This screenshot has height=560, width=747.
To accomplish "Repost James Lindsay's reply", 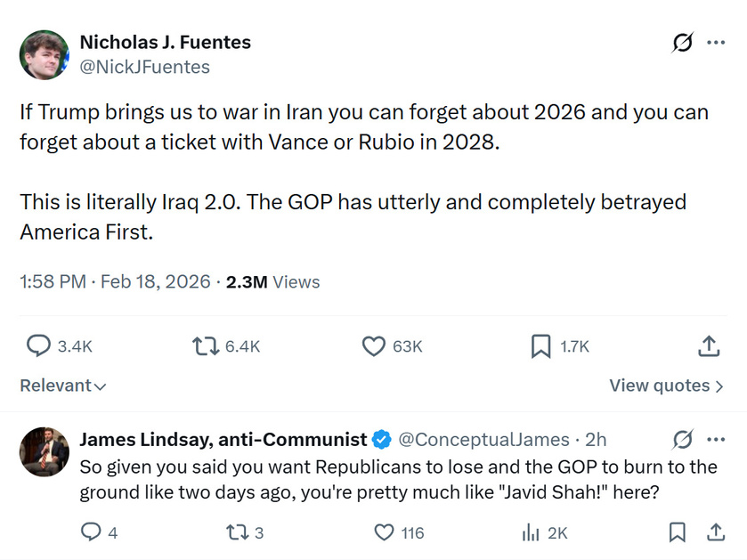I will point(240,532).
